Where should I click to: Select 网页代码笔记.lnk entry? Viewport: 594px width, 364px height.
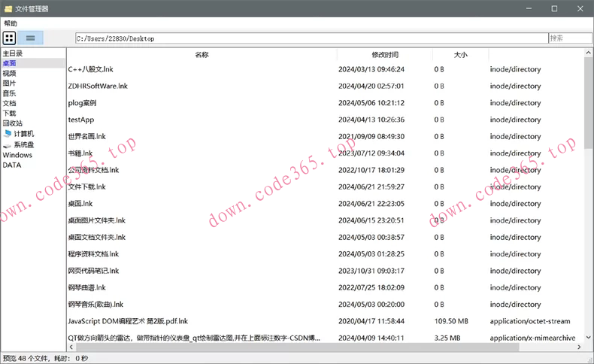(x=93, y=271)
